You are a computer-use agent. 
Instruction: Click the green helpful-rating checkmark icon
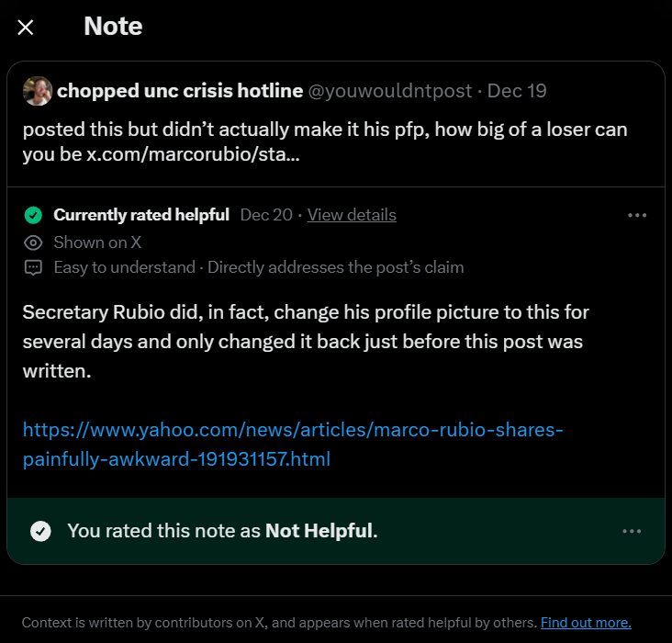[x=33, y=216]
